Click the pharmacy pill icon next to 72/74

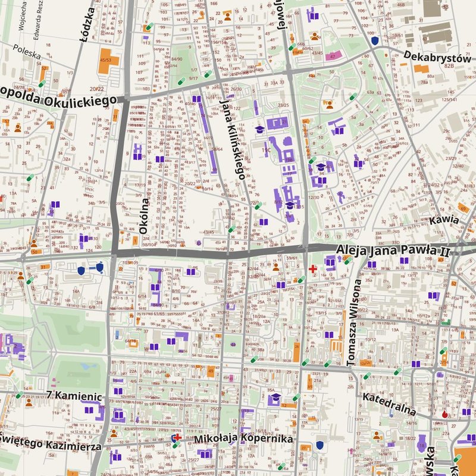pos(258,206)
